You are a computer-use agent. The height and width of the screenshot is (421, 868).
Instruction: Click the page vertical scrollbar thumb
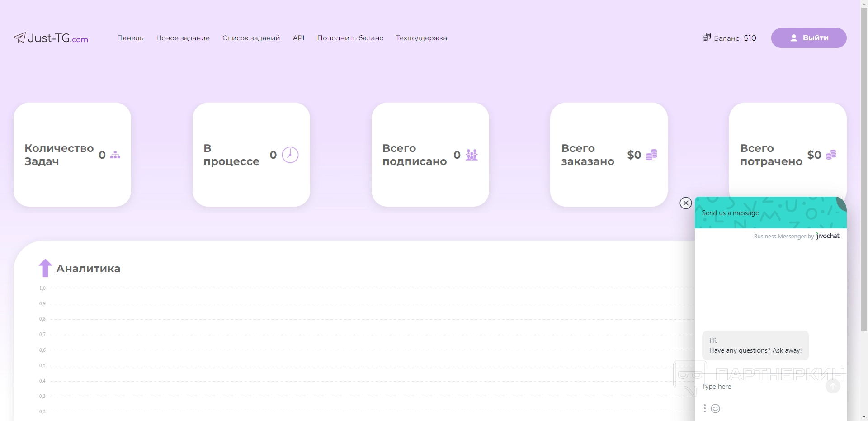864,170
